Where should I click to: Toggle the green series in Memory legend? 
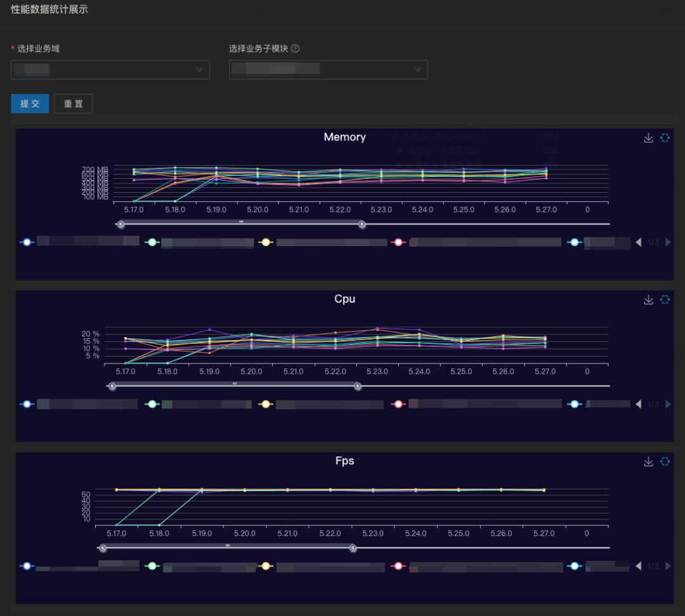tap(152, 242)
